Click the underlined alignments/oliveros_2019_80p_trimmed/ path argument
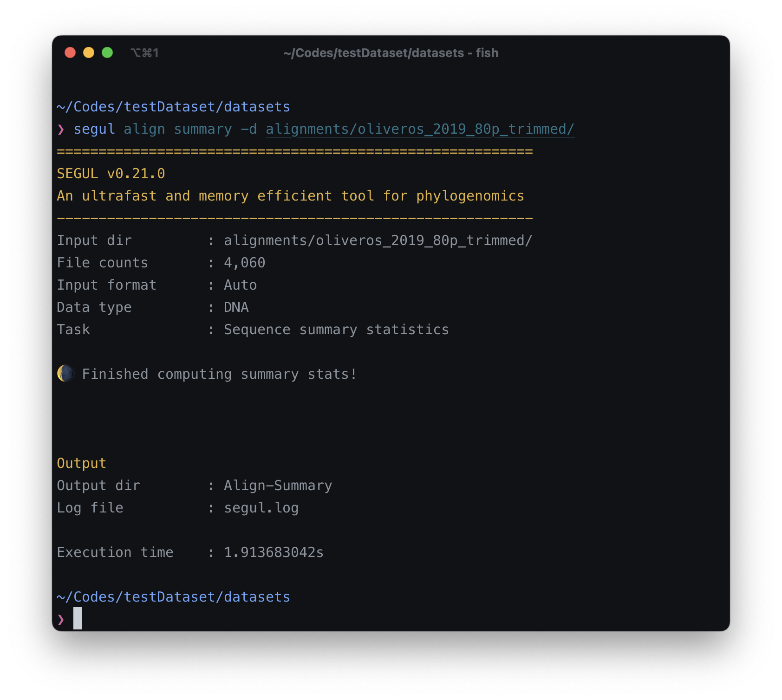This screenshot has width=782, height=700. point(420,129)
